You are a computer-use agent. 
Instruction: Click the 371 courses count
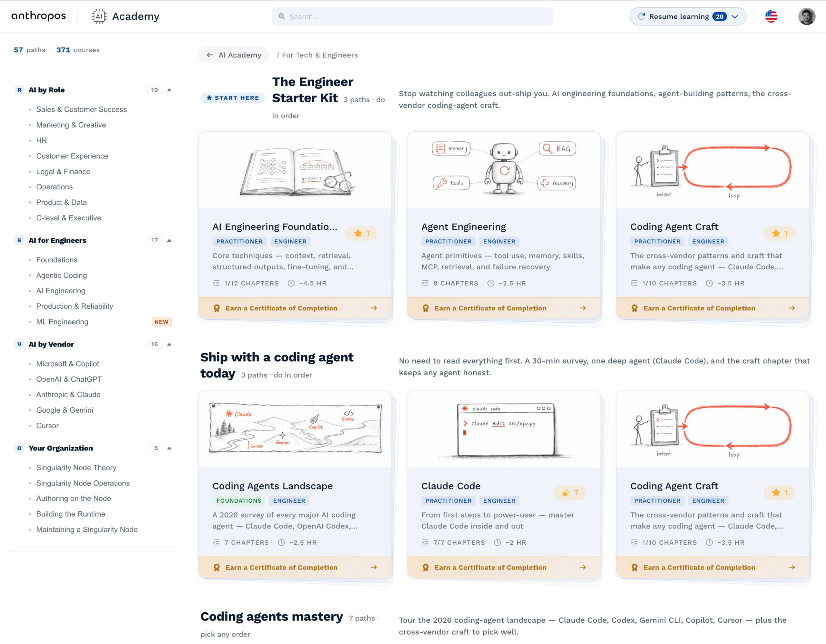tap(63, 50)
